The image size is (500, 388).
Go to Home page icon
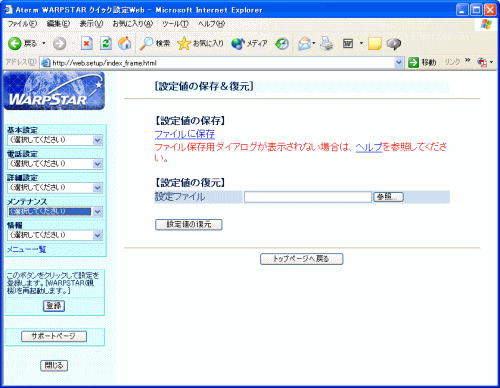tap(125, 43)
